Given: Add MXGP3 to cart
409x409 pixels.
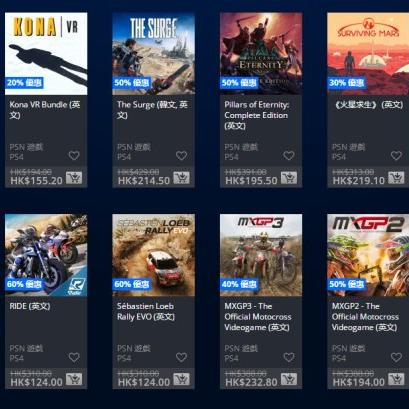Looking at the screenshot, I should click(x=289, y=379).
